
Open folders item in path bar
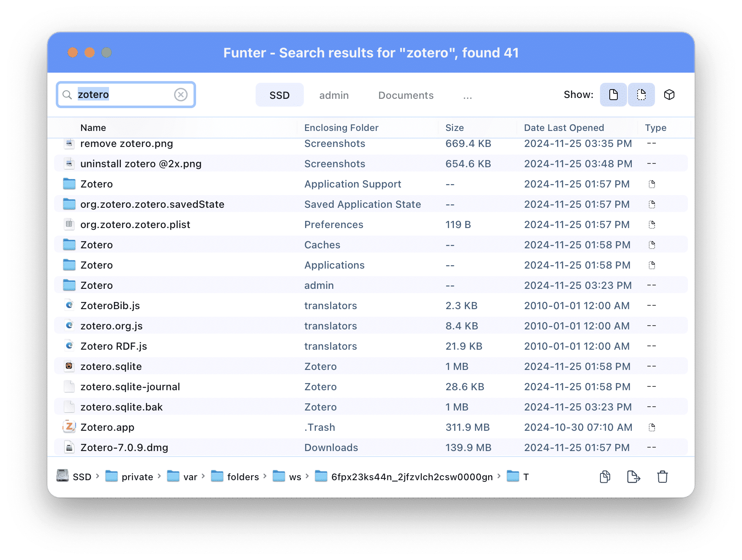point(235,476)
